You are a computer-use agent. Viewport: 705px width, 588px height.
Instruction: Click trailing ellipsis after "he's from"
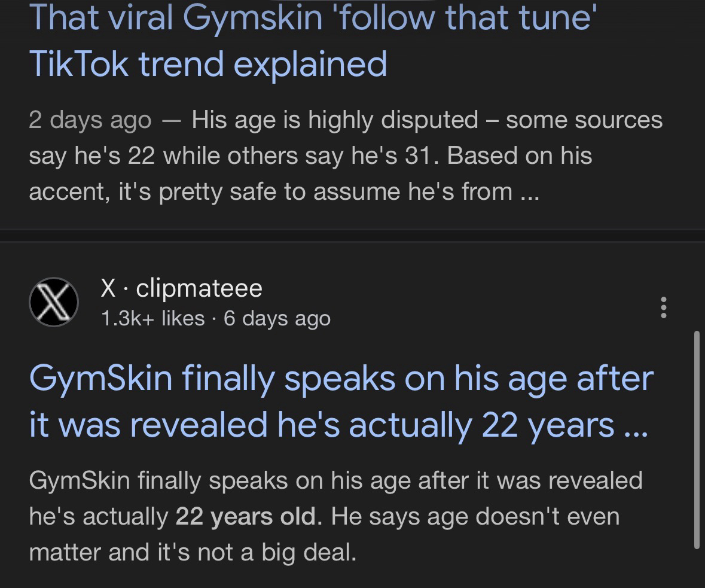(x=529, y=193)
